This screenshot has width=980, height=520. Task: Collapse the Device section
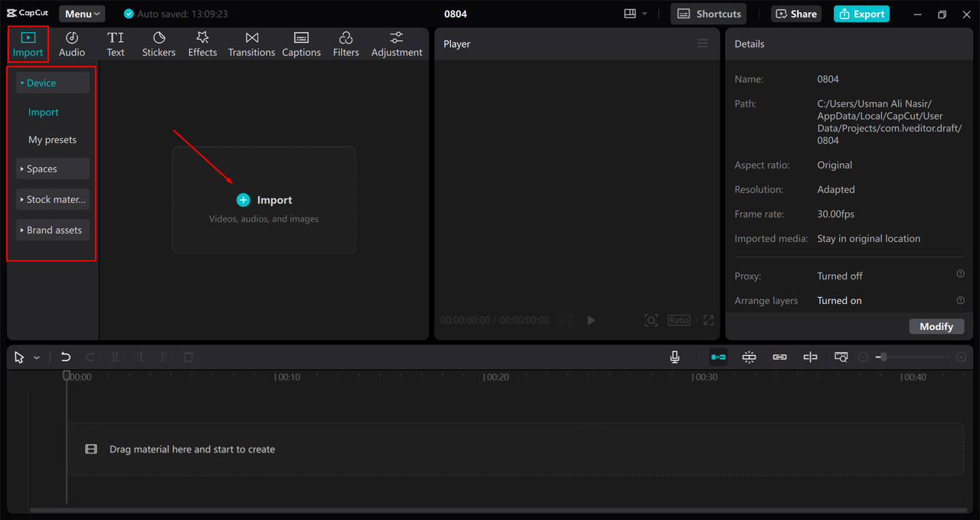point(53,83)
